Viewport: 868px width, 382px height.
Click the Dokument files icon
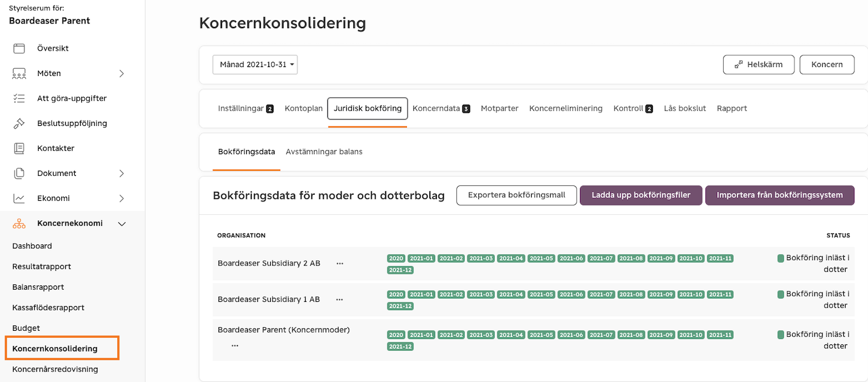(x=19, y=173)
